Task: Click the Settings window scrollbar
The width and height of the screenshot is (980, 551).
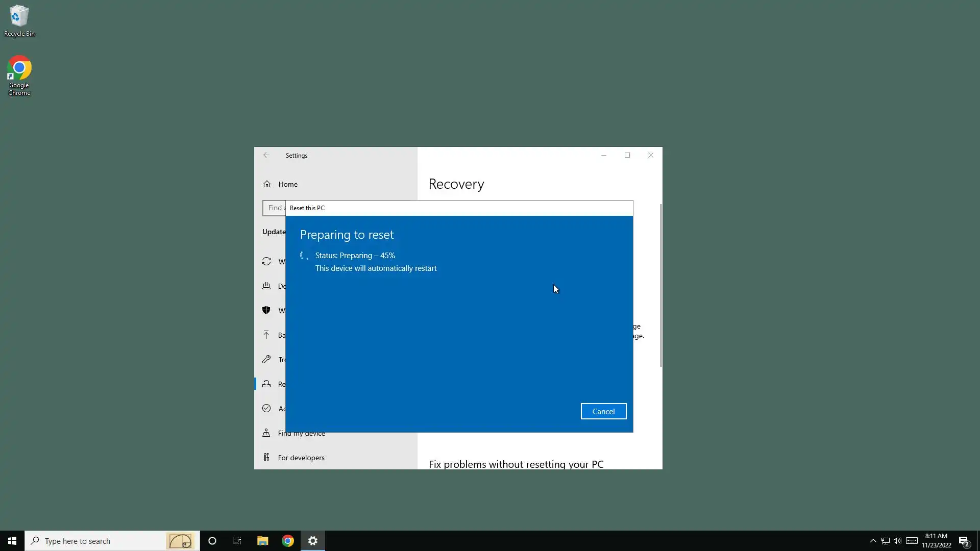Action: (x=661, y=286)
